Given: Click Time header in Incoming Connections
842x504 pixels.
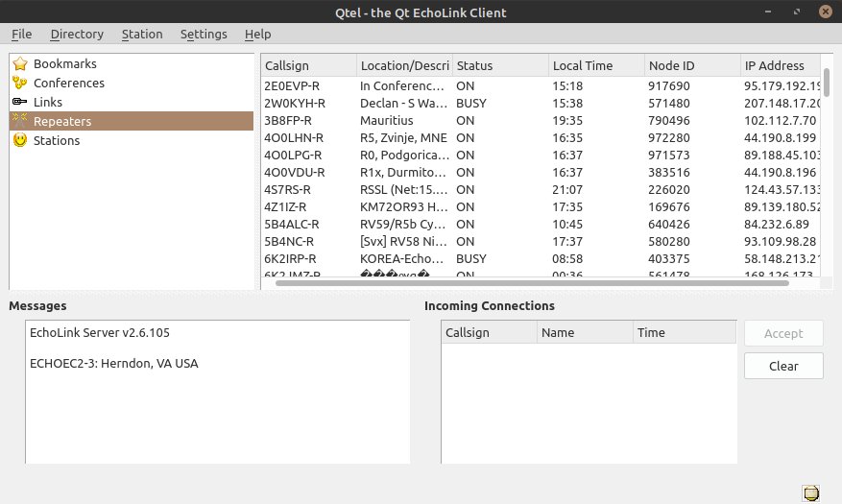Looking at the screenshot, I should tap(685, 332).
